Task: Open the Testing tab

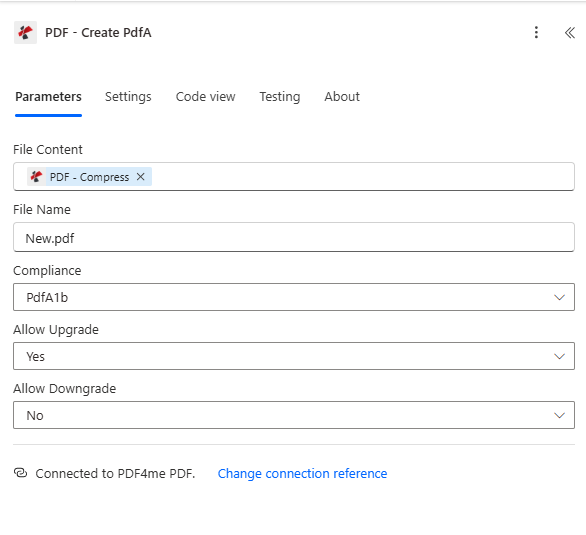Action: (280, 97)
